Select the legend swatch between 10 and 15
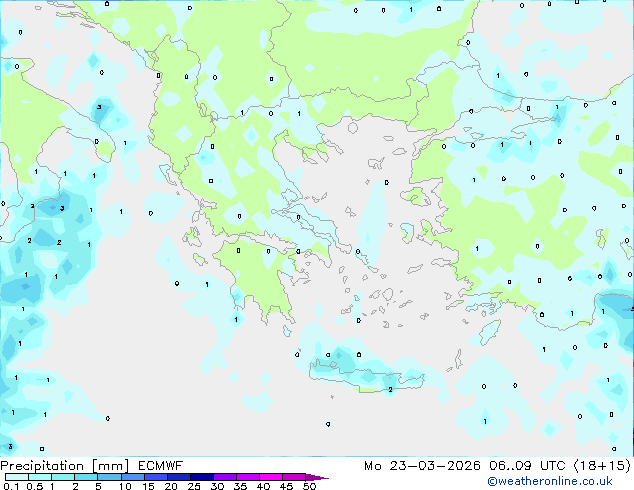The width and height of the screenshot is (634, 490). [133, 477]
